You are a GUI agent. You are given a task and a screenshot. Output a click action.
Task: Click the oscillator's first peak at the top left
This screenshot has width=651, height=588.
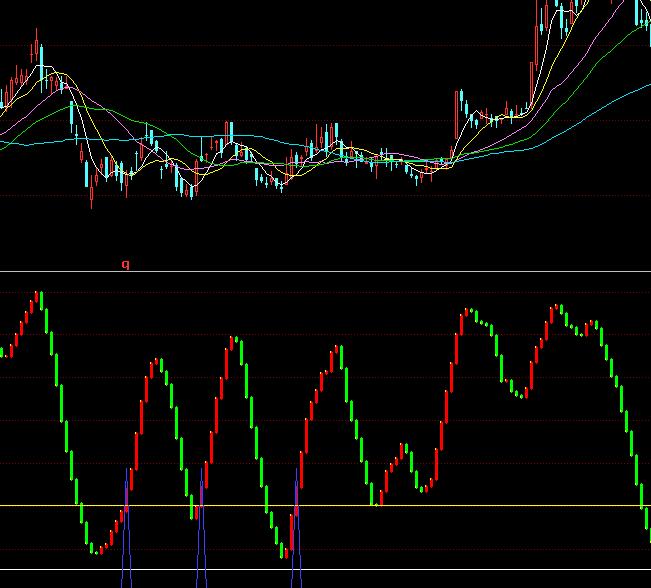[x=39, y=295]
